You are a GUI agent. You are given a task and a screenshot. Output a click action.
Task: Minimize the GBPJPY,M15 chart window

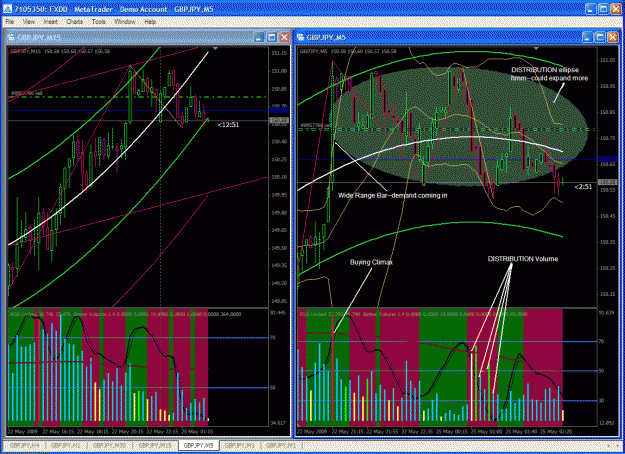tap(259, 37)
